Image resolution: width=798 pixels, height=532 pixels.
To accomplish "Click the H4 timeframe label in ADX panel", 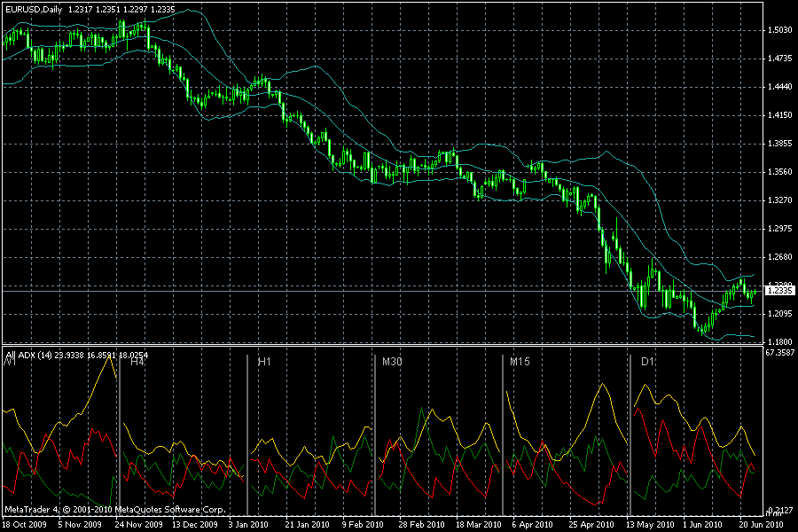I will (137, 362).
